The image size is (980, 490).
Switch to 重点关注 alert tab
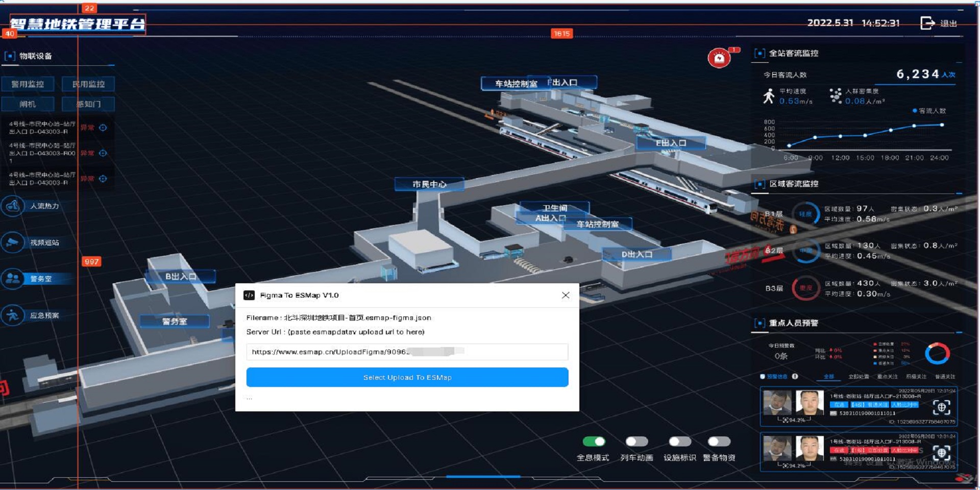pyautogui.click(x=887, y=377)
